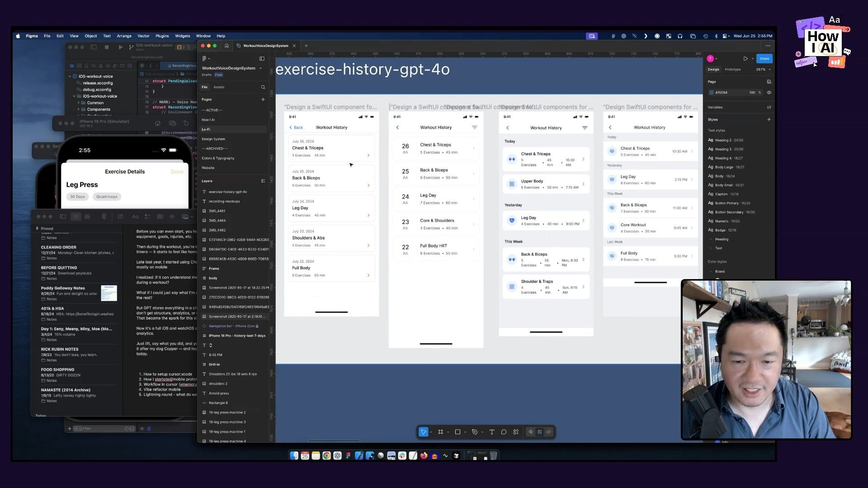Select the Text tool in Figma toolbar

tap(492, 432)
